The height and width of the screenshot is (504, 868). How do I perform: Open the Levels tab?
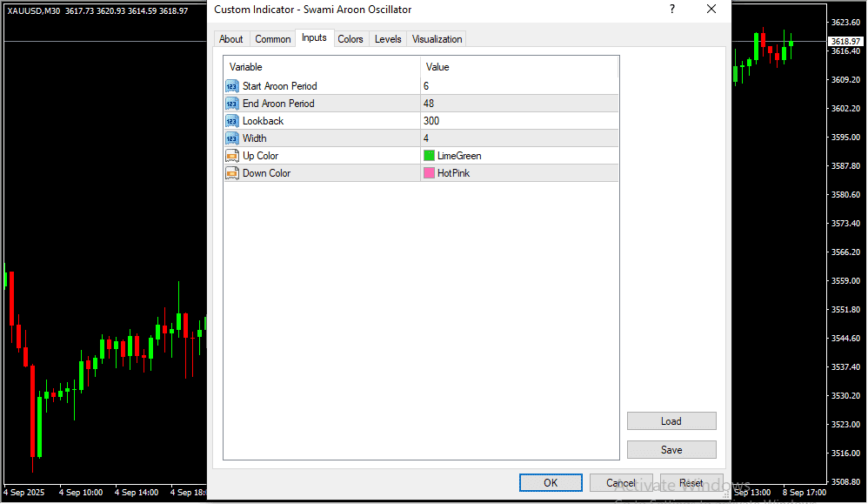pos(388,39)
